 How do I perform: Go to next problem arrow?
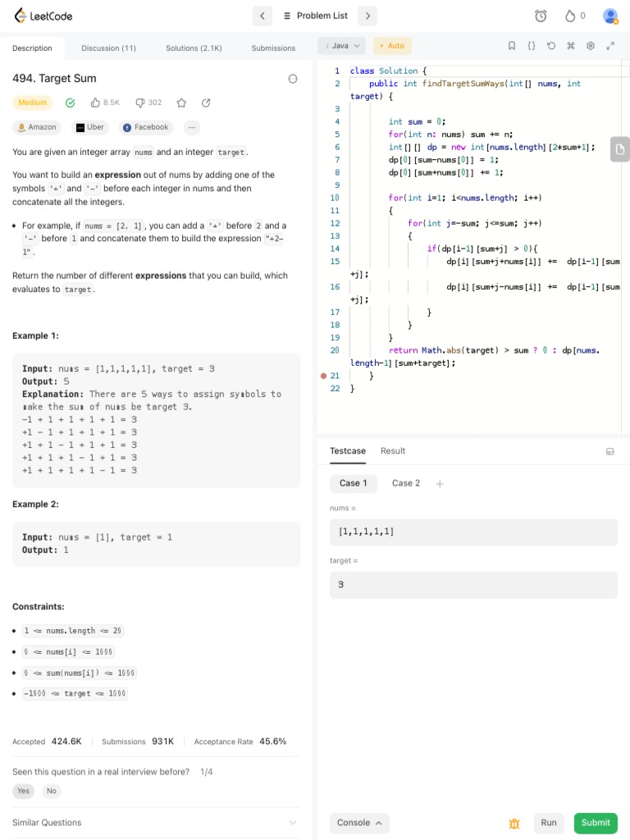point(367,16)
